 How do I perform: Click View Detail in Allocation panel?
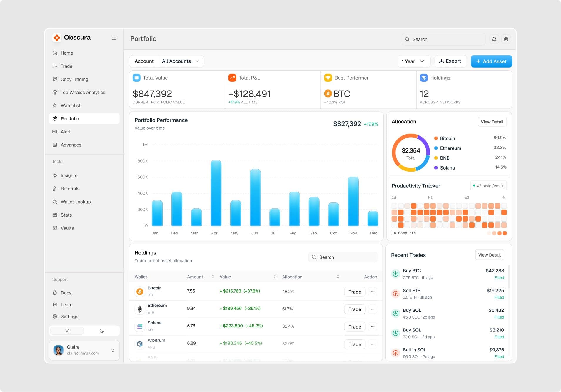[492, 122]
